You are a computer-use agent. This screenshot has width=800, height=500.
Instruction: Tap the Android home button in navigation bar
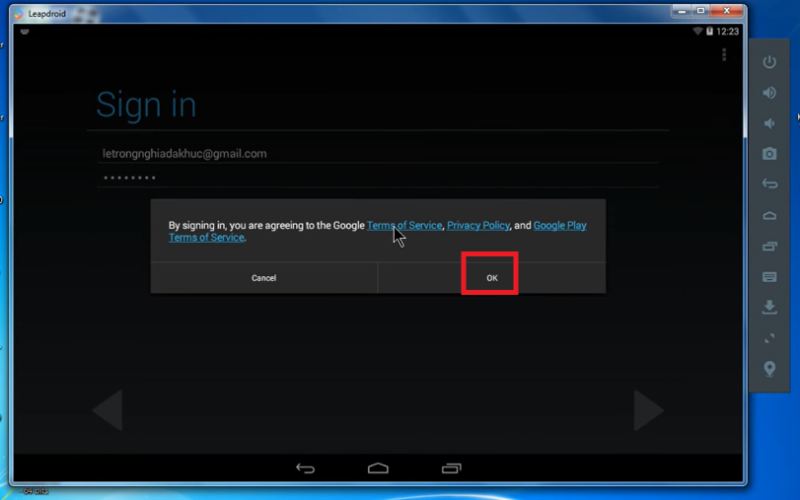tap(378, 468)
